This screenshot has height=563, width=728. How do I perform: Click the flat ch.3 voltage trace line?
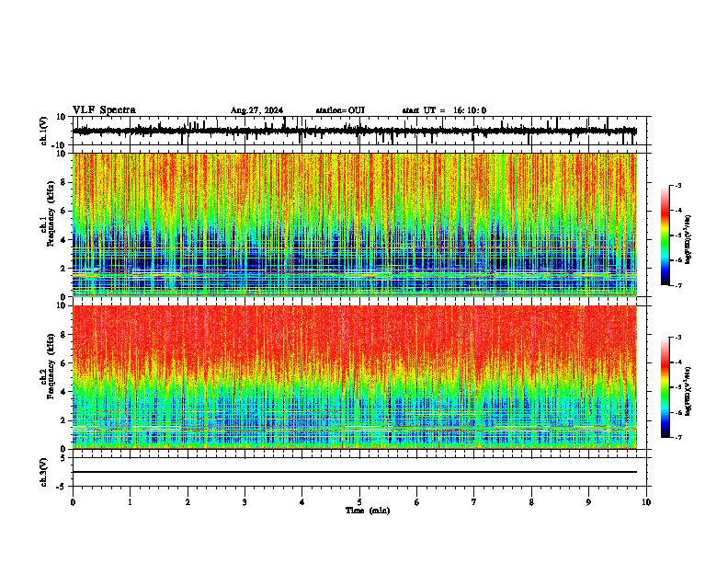[x=355, y=472]
